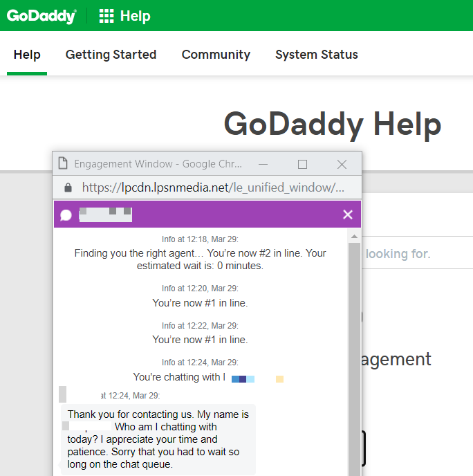The image size is (473, 476).
Task: Click the chat scrollbar up arrow
Action: [354, 236]
